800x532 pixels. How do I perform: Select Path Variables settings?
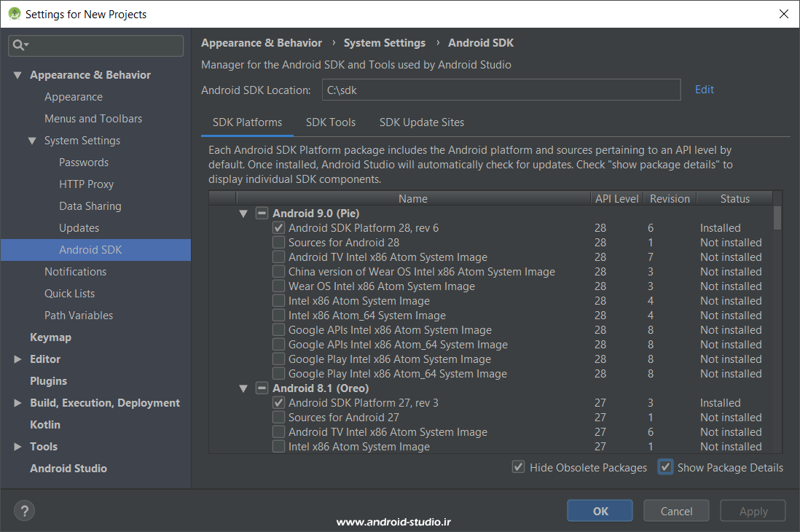click(79, 316)
